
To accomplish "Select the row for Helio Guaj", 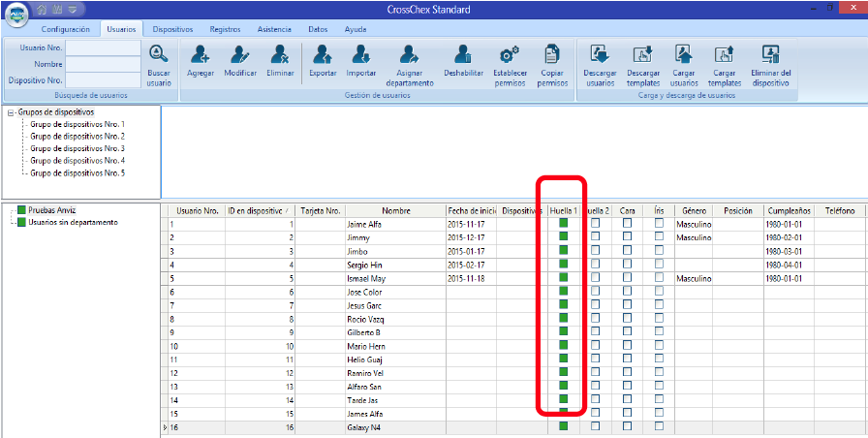I will pos(516,360).
